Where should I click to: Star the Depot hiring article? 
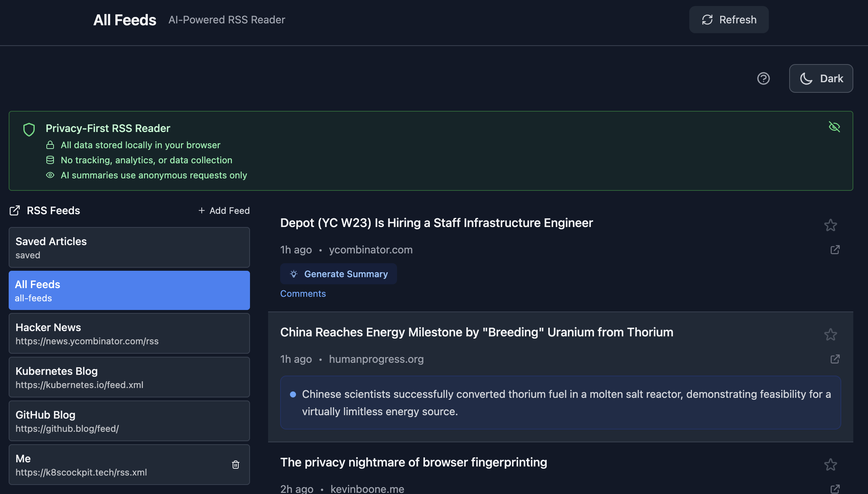(831, 225)
